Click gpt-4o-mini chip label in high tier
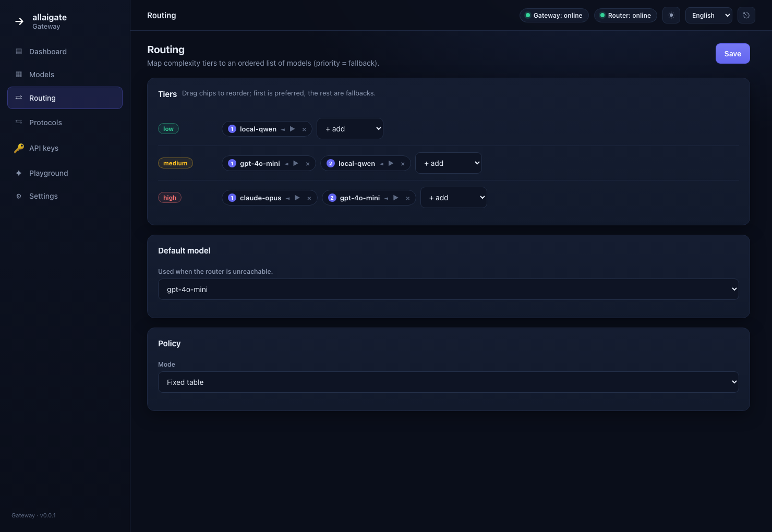The image size is (772, 532). [360, 198]
